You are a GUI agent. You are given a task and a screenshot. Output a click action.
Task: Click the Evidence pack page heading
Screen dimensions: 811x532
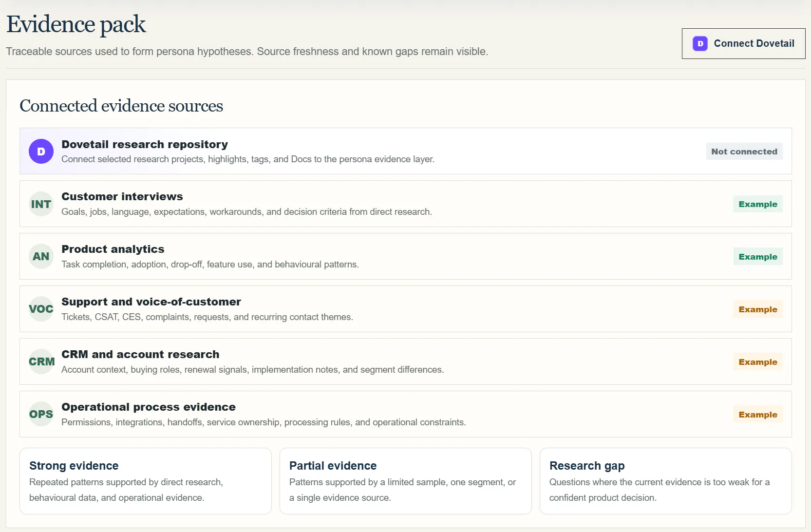coord(76,24)
